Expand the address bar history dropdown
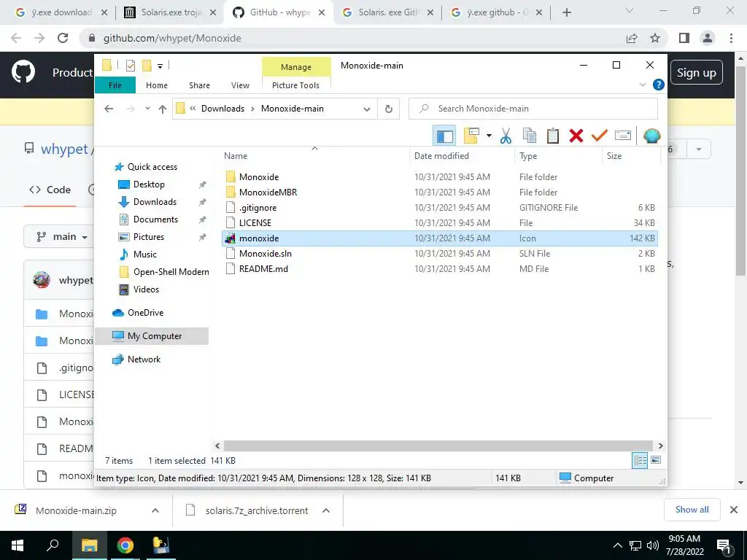This screenshot has height=560, width=747. (367, 109)
